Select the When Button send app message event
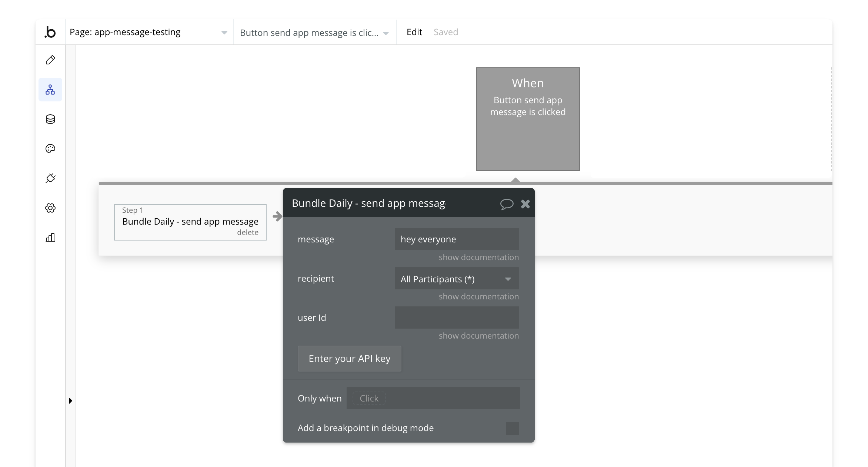This screenshot has width=868, height=467. click(528, 119)
